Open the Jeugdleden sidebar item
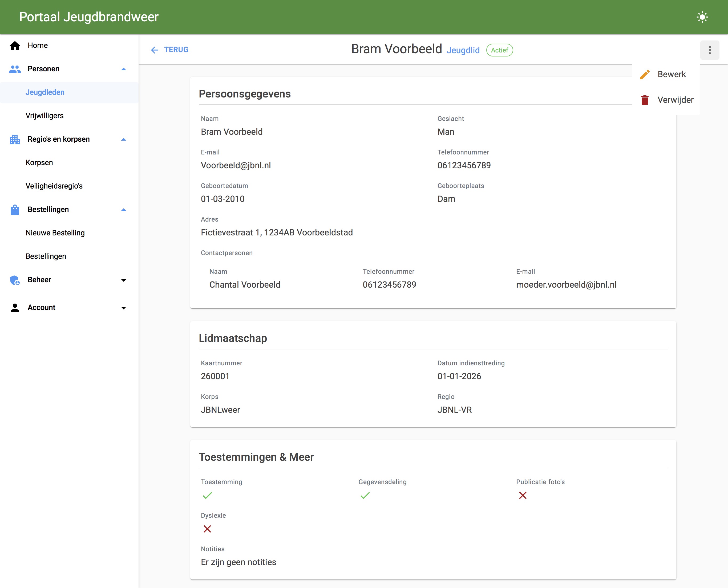 (69, 92)
